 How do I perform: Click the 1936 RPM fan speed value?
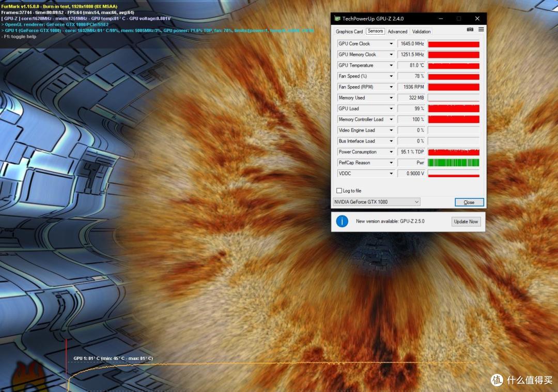point(411,87)
